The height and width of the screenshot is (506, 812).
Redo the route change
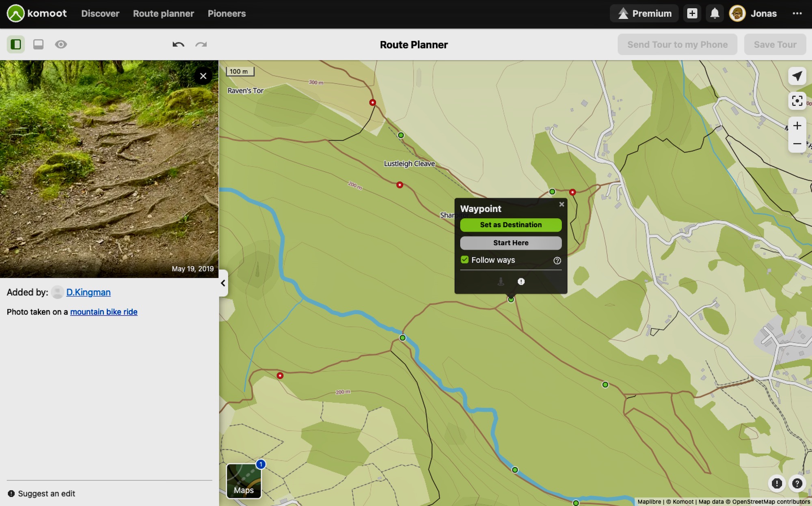tap(201, 44)
